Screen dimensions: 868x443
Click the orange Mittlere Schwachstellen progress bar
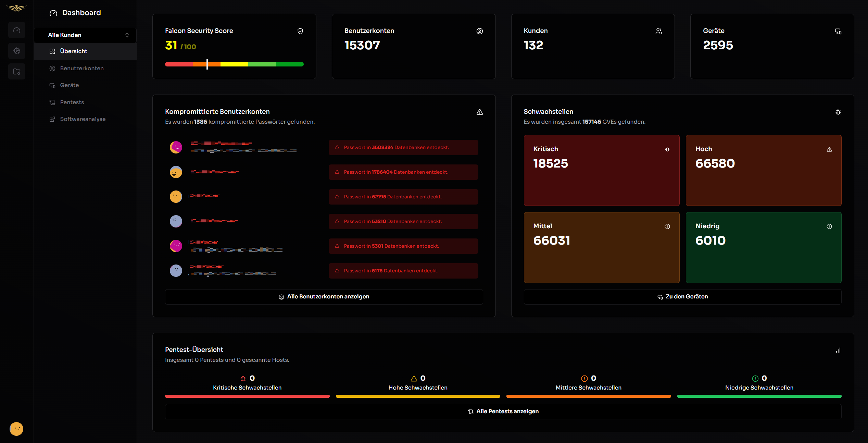coord(589,396)
